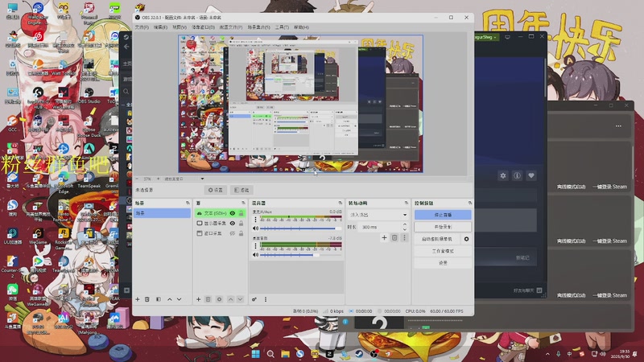Pop out the Scenes dock panel
This screenshot has height=362, width=644.
[x=188, y=204]
